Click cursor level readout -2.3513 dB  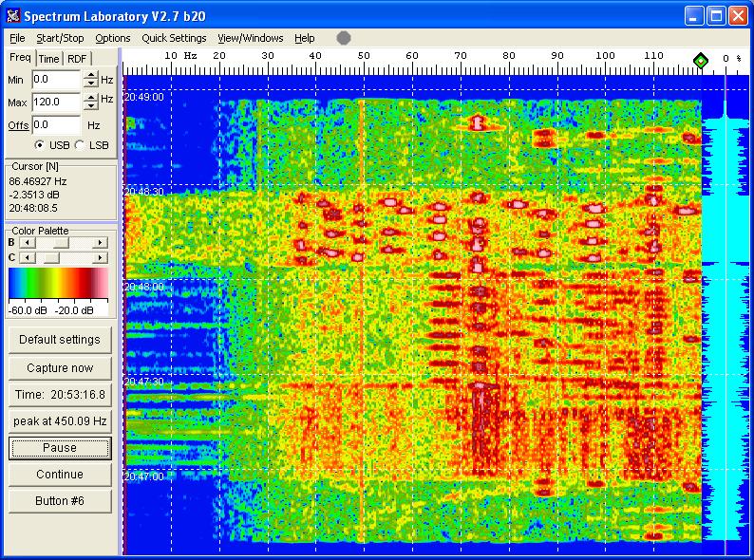[x=33, y=195]
